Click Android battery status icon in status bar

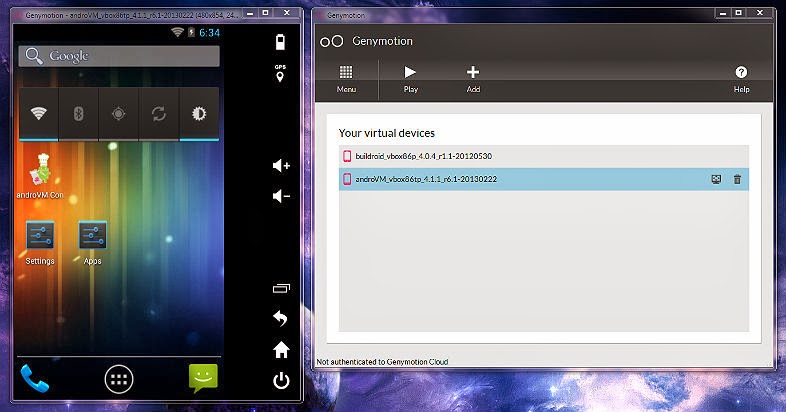[191, 33]
